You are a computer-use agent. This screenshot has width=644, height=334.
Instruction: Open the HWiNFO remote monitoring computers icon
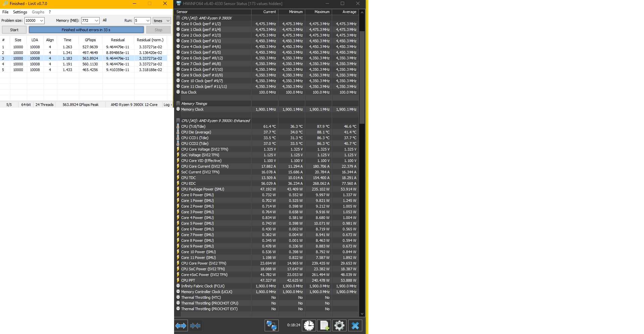tap(271, 326)
